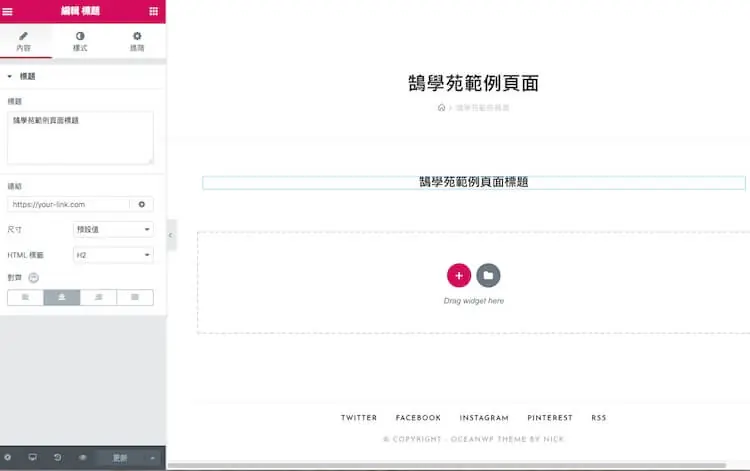Open the RSS footer link
This screenshot has height=471, width=750.
pos(599,418)
